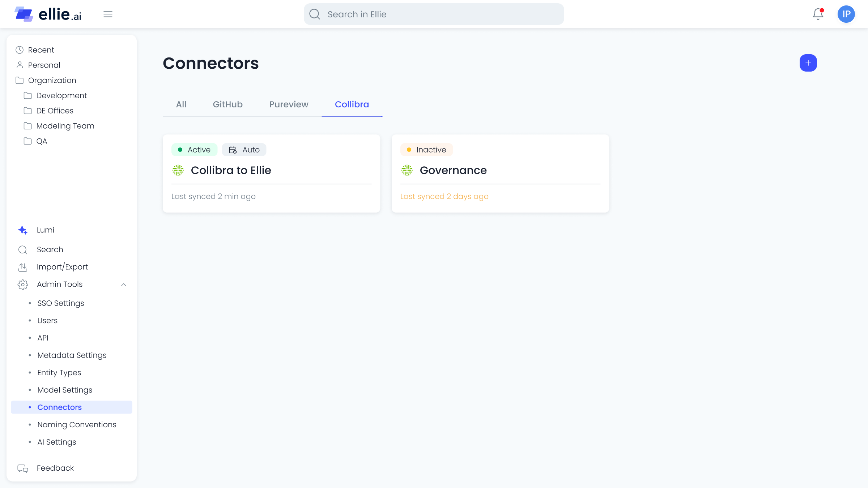The image size is (868, 488).
Task: Open the IP user avatar menu
Action: tap(846, 14)
